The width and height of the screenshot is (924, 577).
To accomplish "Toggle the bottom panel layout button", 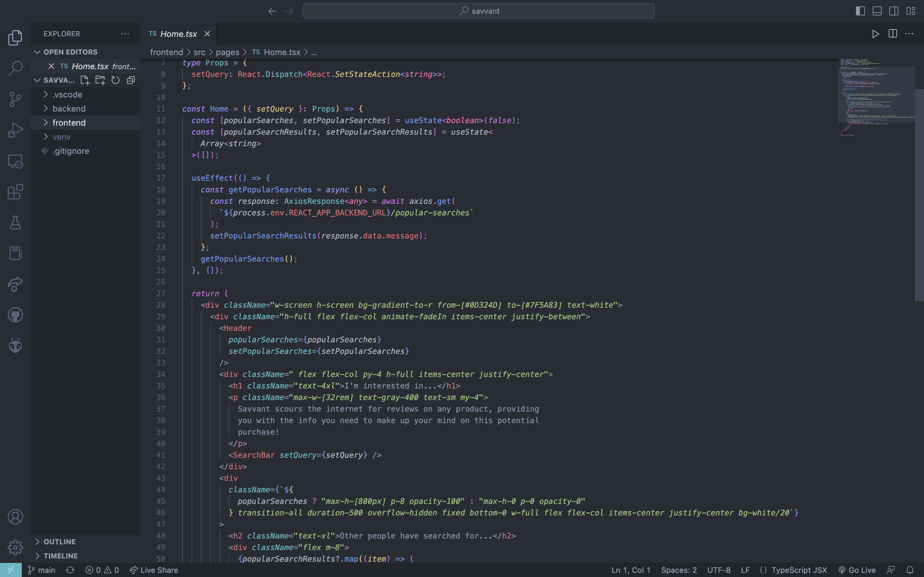I will pyautogui.click(x=877, y=11).
